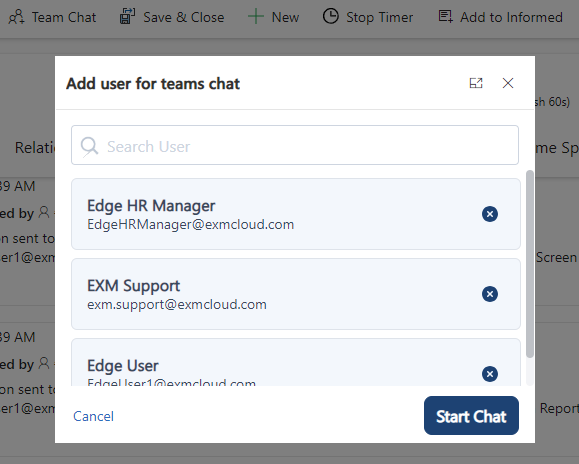Click into the Search User field
This screenshot has width=579, height=464.
(295, 145)
